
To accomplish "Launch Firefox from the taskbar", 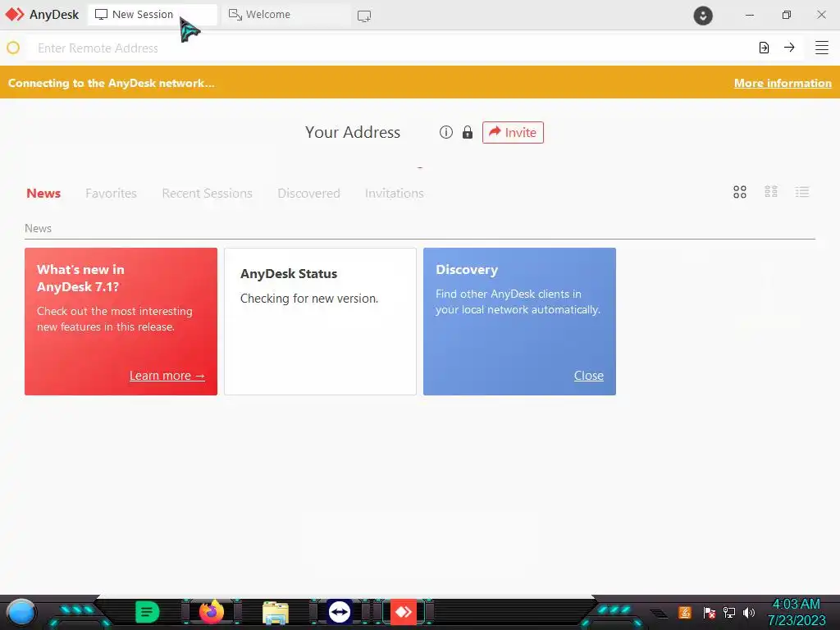I will 212,612.
